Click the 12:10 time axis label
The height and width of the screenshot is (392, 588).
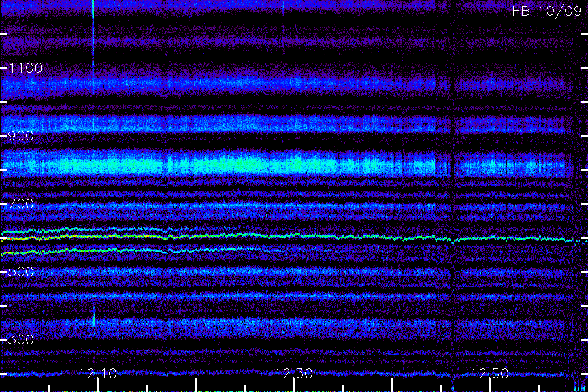point(98,373)
